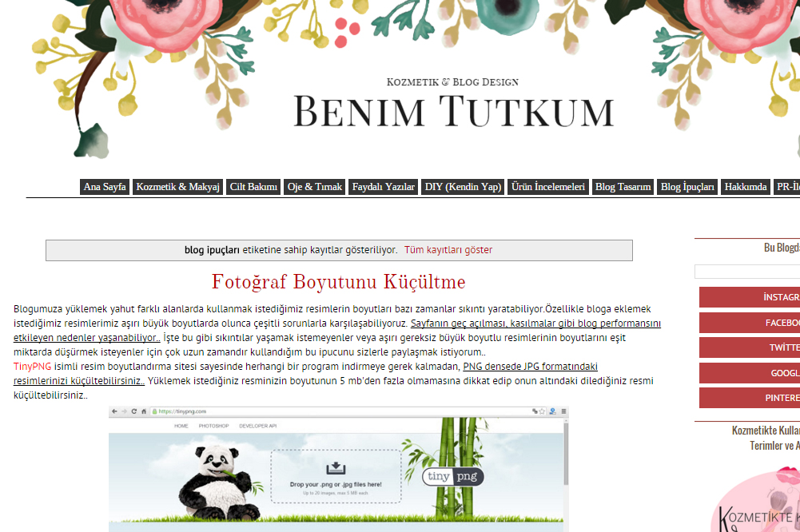Click Kozmetikte Kullanılan Terimler sidebar heading
The height and width of the screenshot is (532, 800).
[766, 438]
